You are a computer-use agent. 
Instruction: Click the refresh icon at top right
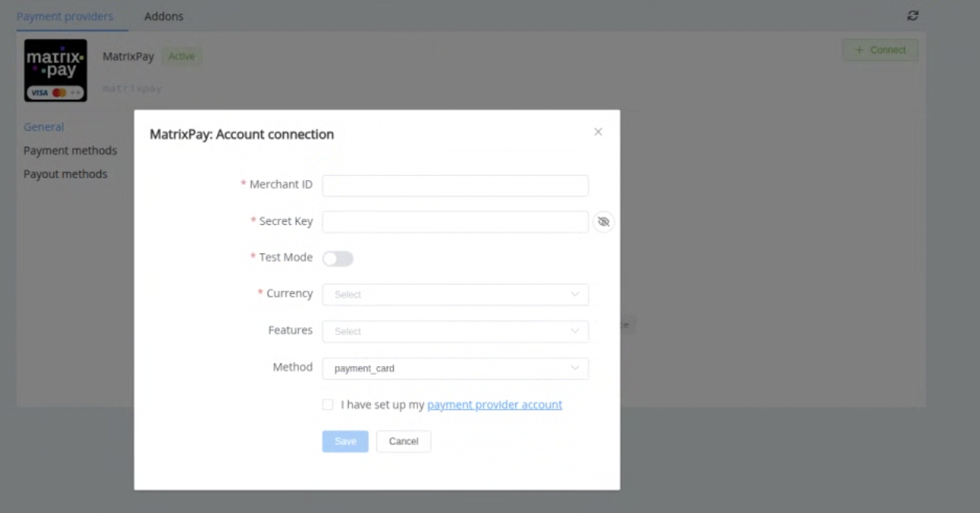(x=913, y=16)
